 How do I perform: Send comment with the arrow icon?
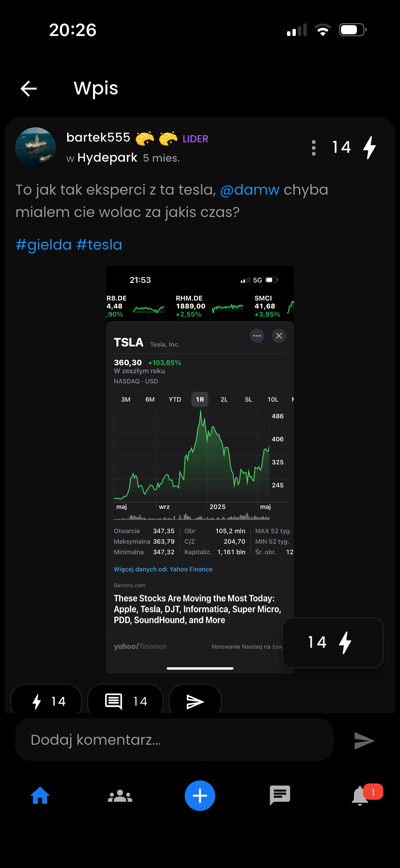[x=364, y=740]
